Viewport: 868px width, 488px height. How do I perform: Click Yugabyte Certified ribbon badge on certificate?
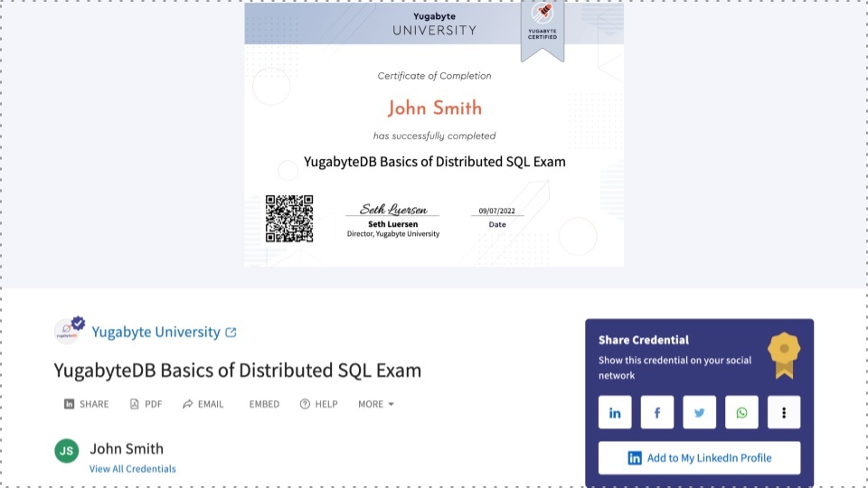tap(542, 31)
